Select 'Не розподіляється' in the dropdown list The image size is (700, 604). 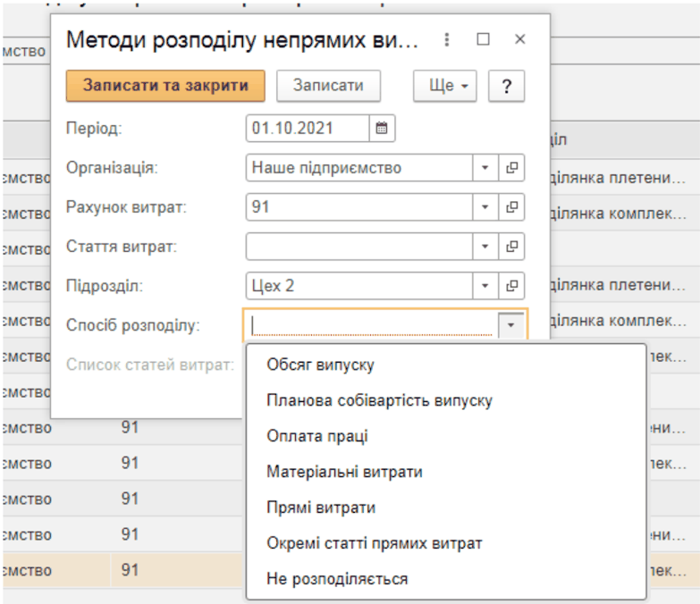[x=337, y=580]
